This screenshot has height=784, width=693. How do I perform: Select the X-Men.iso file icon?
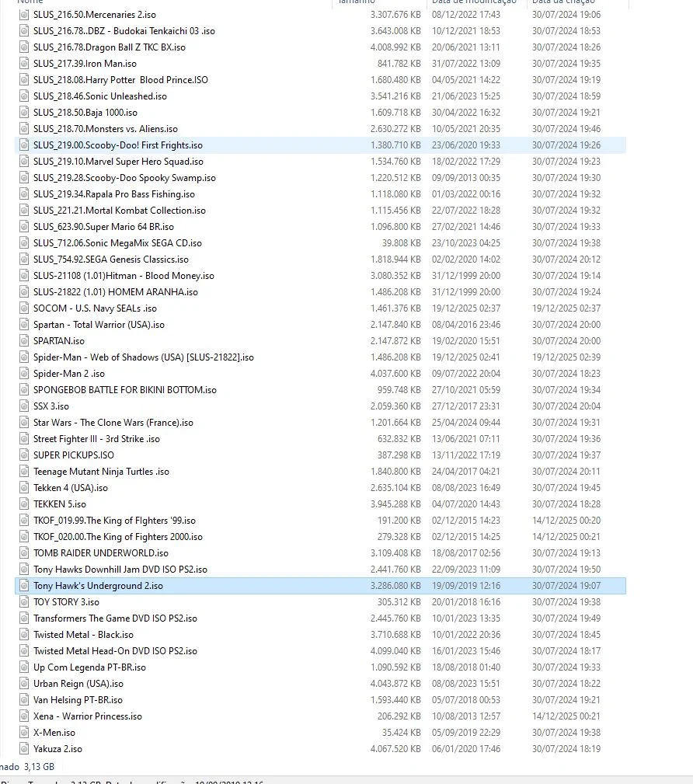[24, 733]
